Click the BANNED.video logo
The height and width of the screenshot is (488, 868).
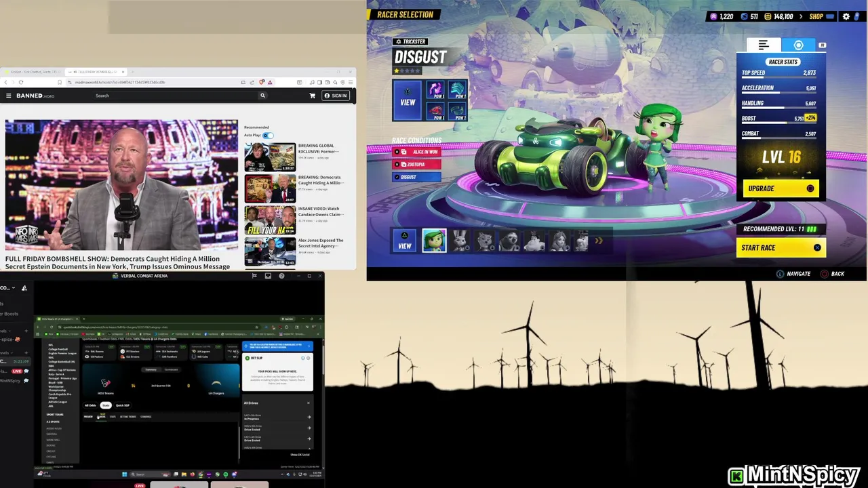click(35, 96)
